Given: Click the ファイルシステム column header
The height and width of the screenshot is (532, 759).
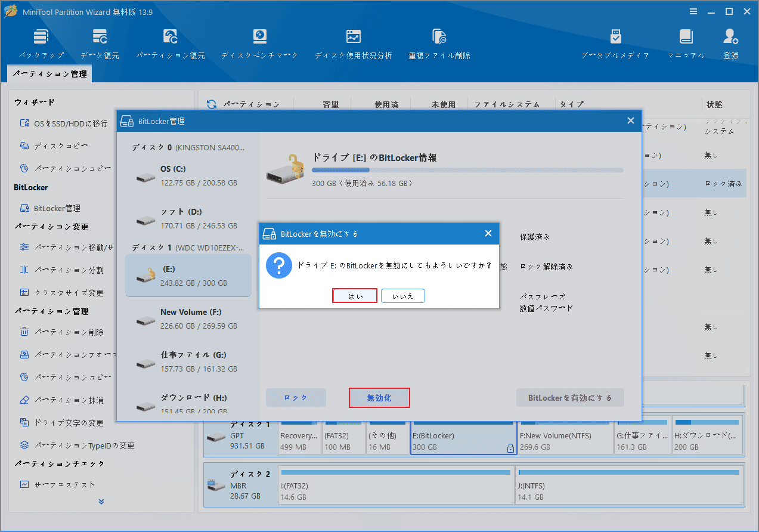Looking at the screenshot, I should [x=507, y=104].
